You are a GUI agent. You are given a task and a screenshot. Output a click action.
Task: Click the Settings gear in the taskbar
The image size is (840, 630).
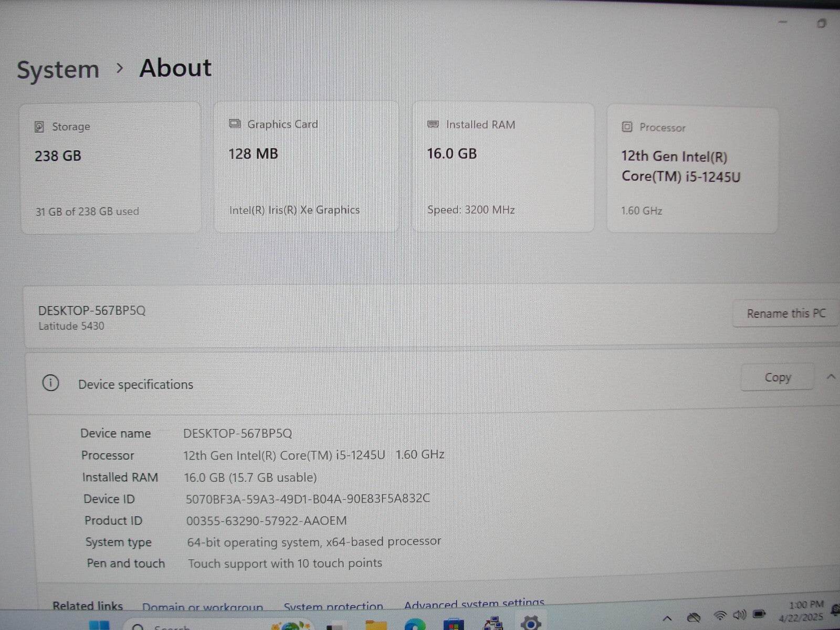pyautogui.click(x=531, y=624)
